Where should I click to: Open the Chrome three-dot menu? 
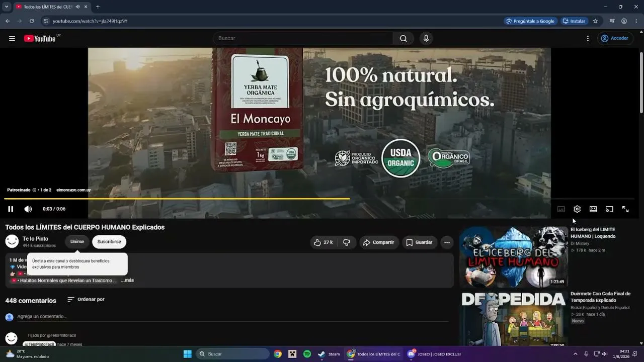pos(636,21)
